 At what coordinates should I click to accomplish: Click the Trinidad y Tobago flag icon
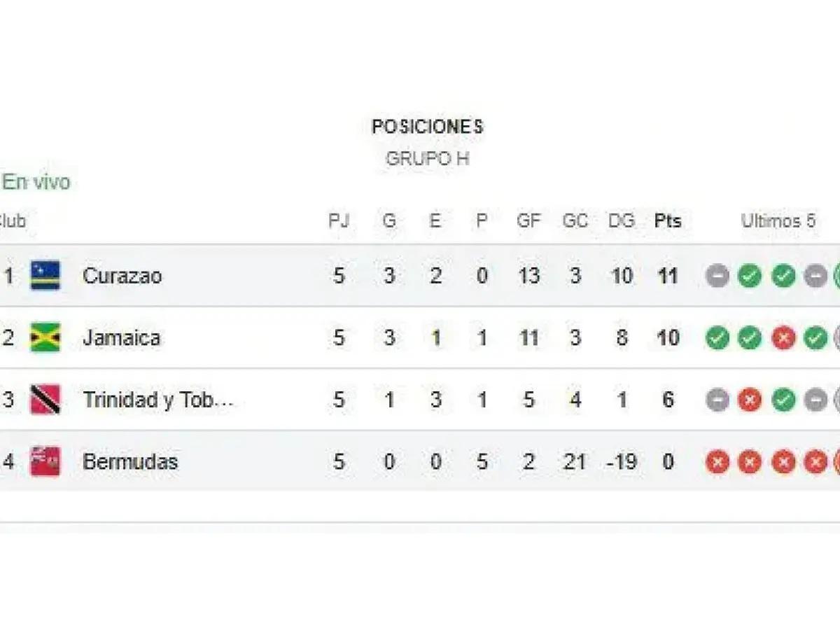44,400
